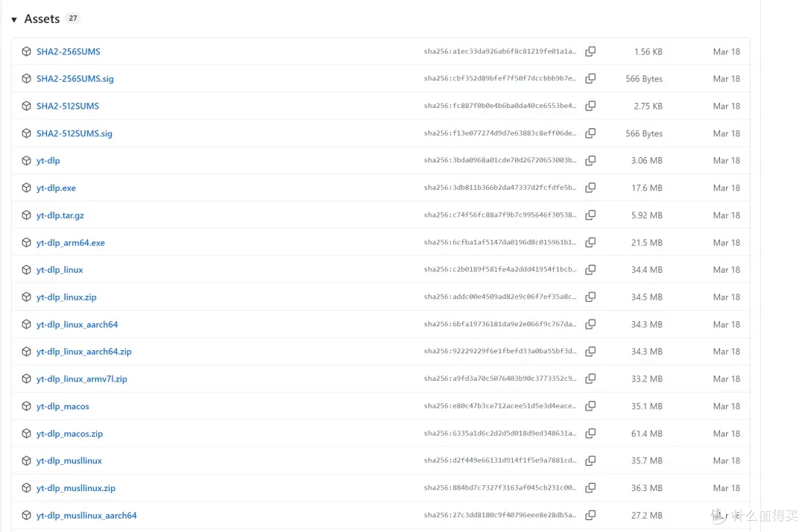Copy sha256 hash for yt-dlp_musllinux
This screenshot has height=532, width=805.
tap(590, 460)
